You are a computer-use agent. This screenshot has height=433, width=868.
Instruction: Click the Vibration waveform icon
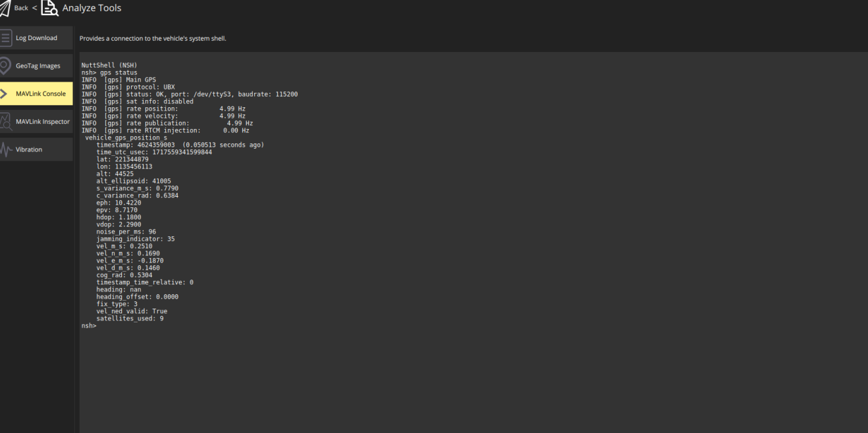tap(5, 149)
